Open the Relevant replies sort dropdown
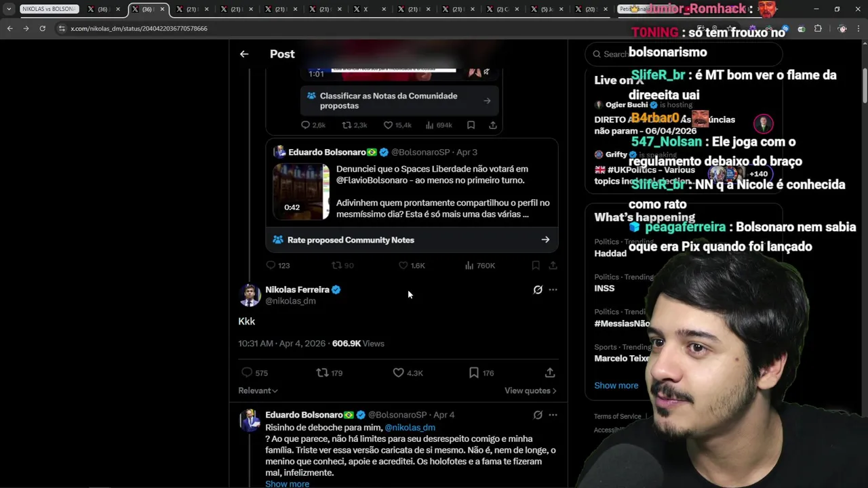Screen dimensions: 868x488 click(258, 390)
